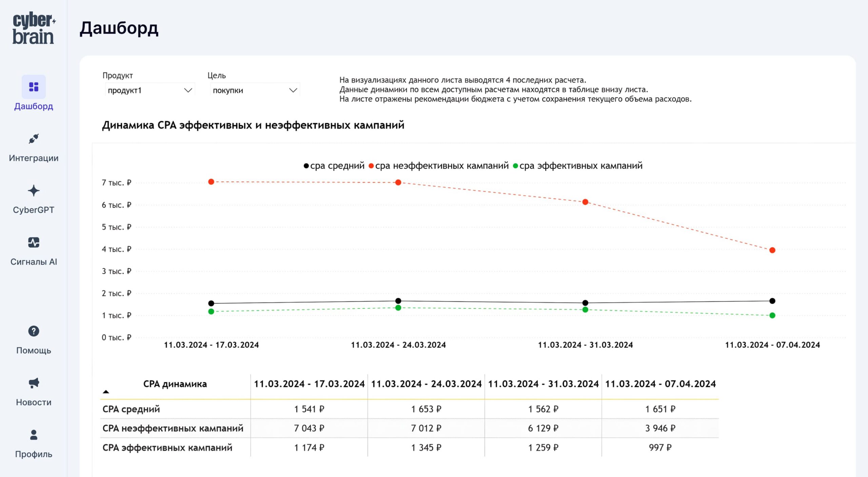The width and height of the screenshot is (868, 477).
Task: Toggle 'cpa средний' legend series
Action: (x=334, y=166)
